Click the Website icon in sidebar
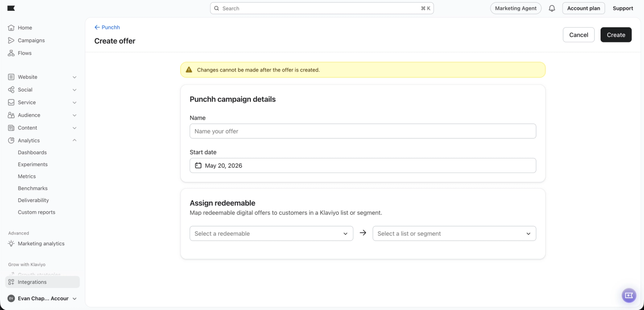Screen dimensions: 644x310 (x=11, y=77)
